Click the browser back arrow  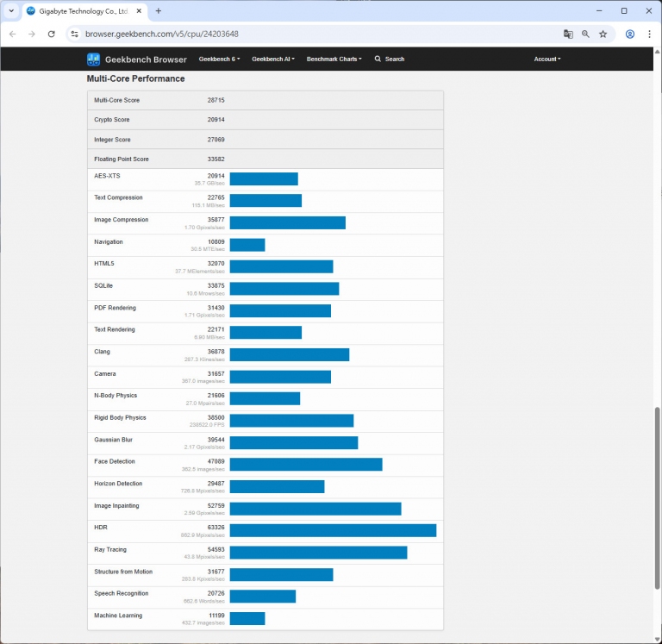12,34
